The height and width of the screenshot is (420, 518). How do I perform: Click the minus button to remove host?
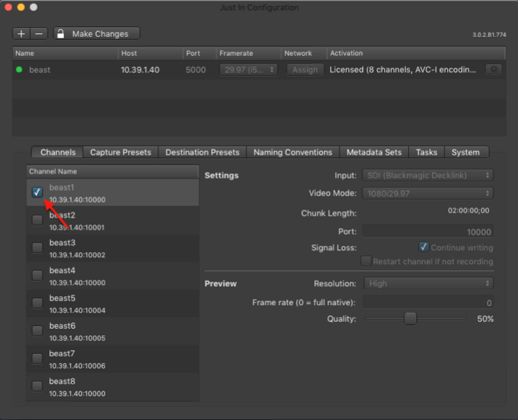click(39, 33)
